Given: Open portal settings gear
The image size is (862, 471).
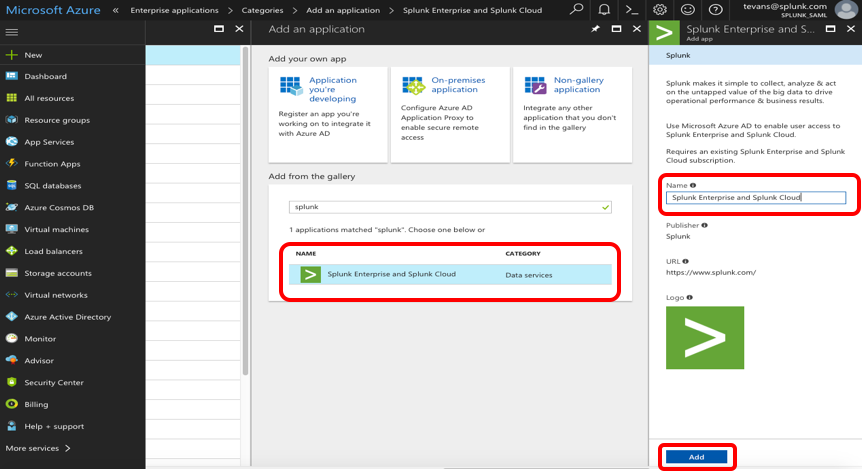Looking at the screenshot, I should point(660,9).
